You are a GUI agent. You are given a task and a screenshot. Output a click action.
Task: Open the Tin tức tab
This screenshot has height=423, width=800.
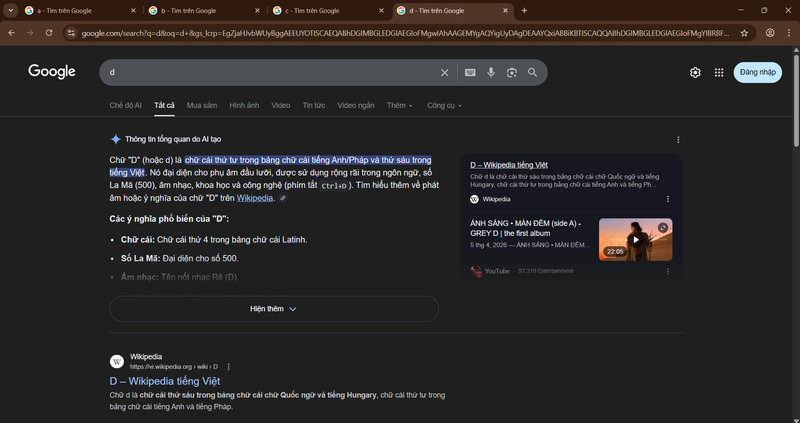pyautogui.click(x=314, y=105)
